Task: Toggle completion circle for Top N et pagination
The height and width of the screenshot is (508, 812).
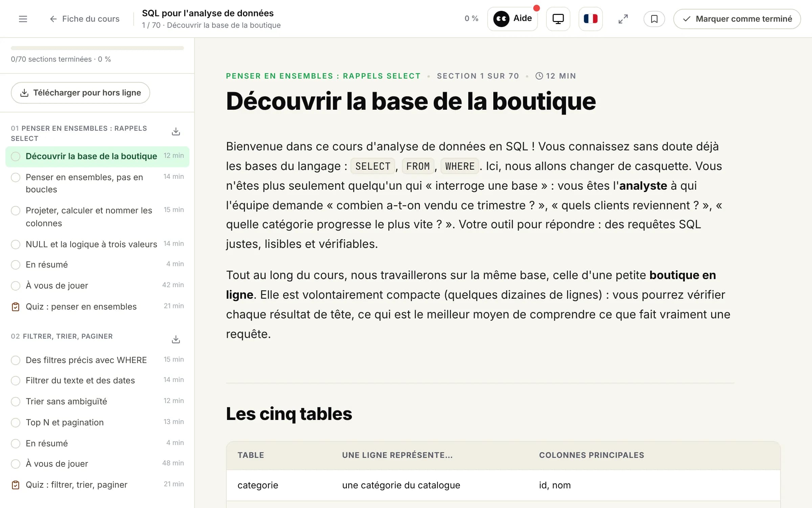Action: click(x=16, y=423)
